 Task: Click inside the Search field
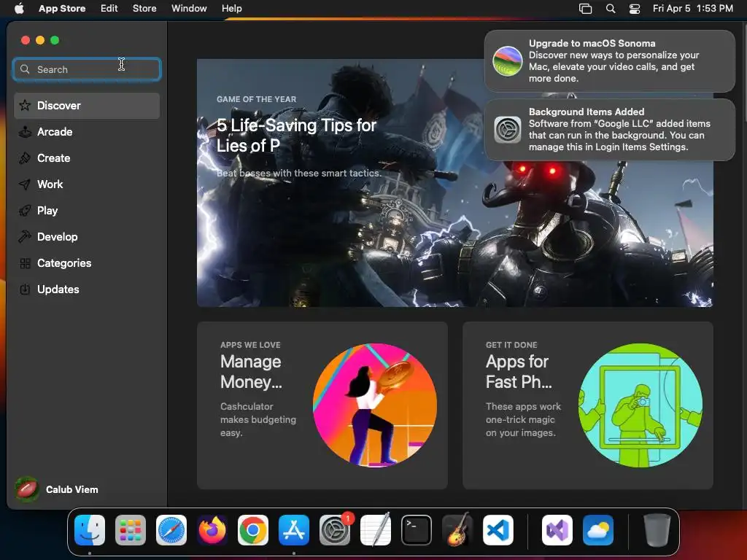point(87,69)
